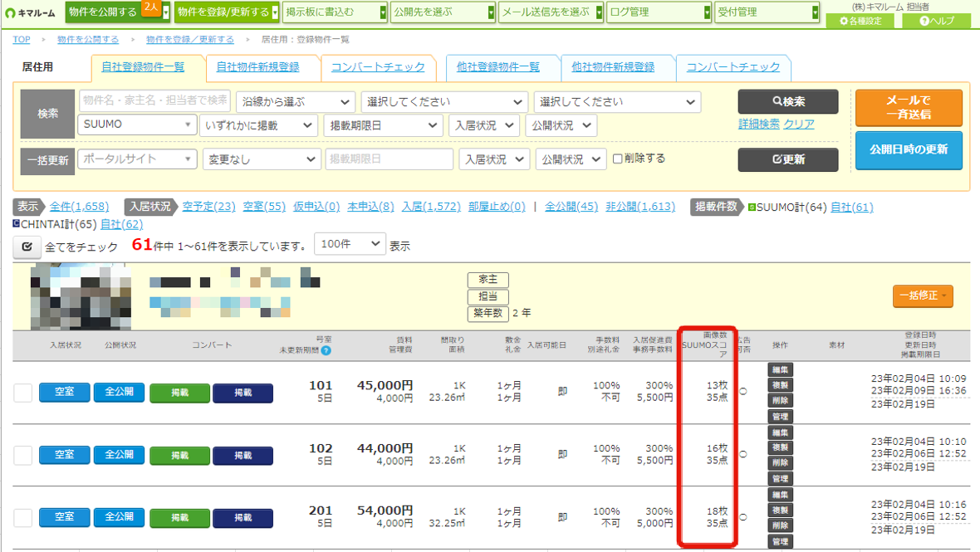Click 削除 icon for room 102

pyautogui.click(x=780, y=462)
